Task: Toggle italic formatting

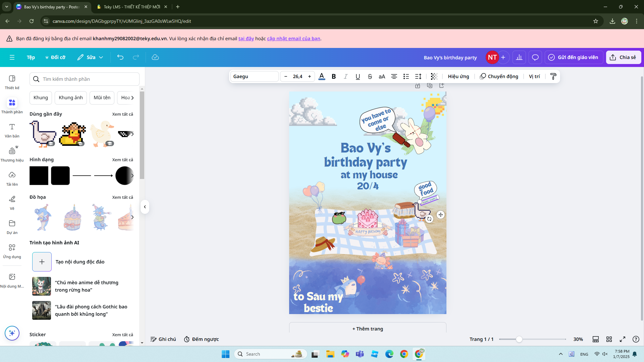Action: [346, 76]
